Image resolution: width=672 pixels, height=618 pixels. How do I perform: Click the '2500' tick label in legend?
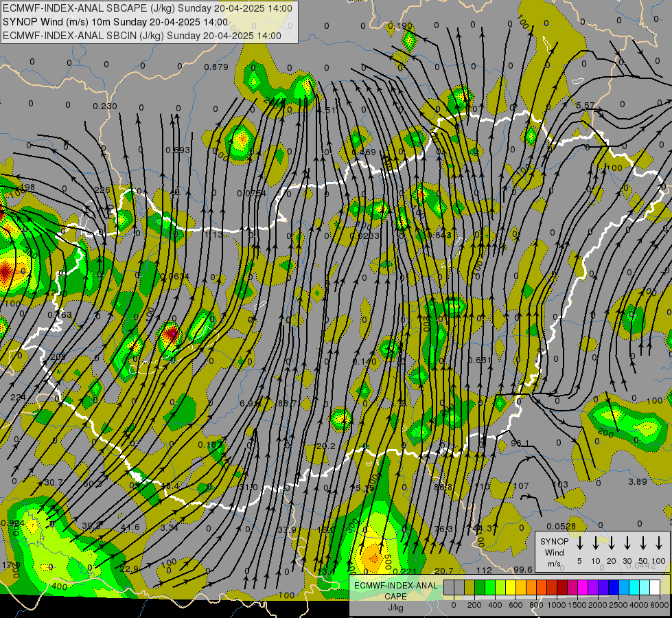pyautogui.click(x=618, y=605)
